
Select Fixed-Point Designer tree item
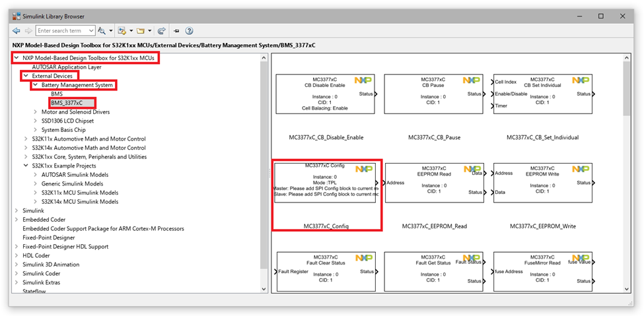point(49,238)
